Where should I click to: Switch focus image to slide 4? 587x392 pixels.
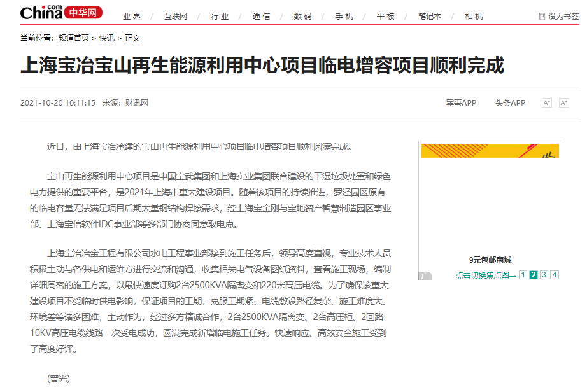555,274
